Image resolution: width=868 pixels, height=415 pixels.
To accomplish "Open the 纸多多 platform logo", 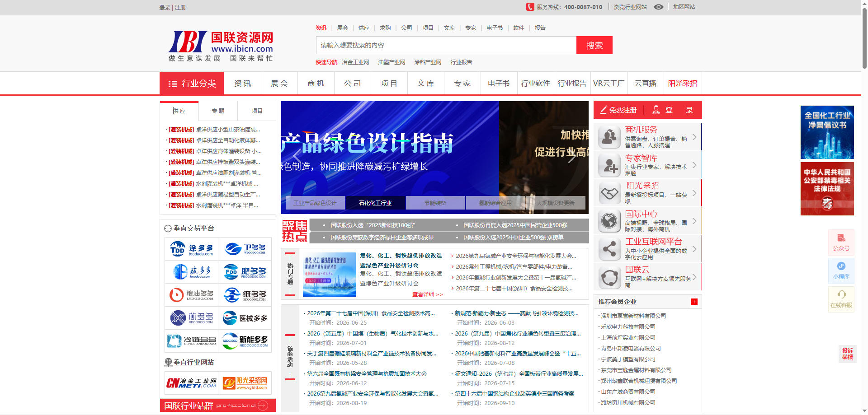I will [x=245, y=295].
